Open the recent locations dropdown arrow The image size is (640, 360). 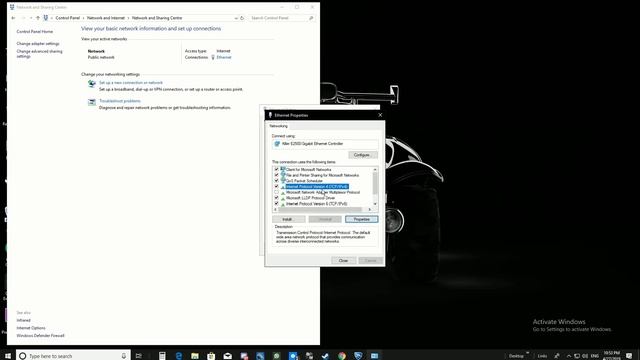click(31, 18)
